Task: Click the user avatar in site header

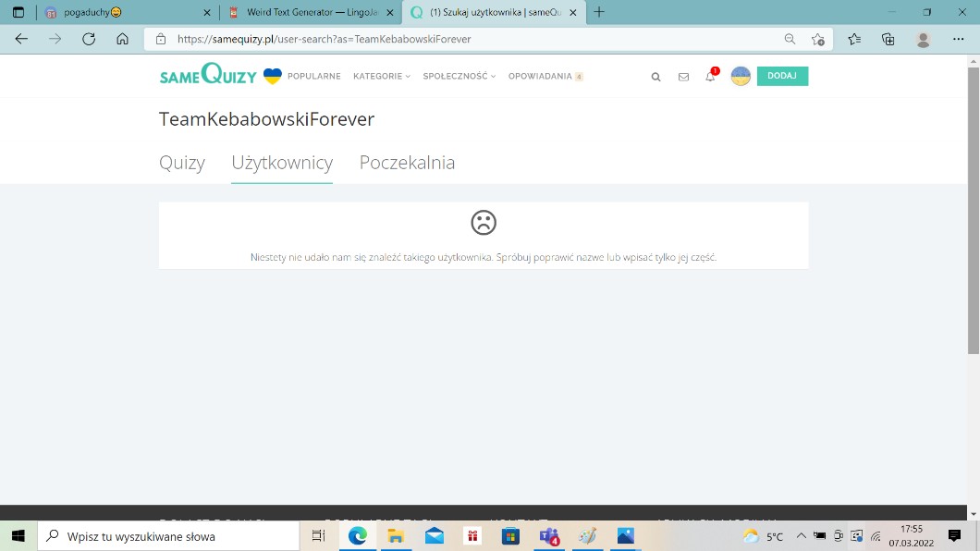Action: coord(741,76)
